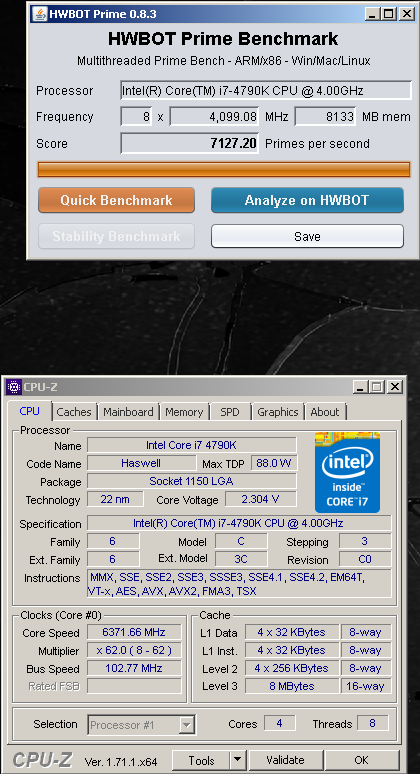Open the Processor #1 selection dropdown
The image size is (420, 774).
coord(141,725)
